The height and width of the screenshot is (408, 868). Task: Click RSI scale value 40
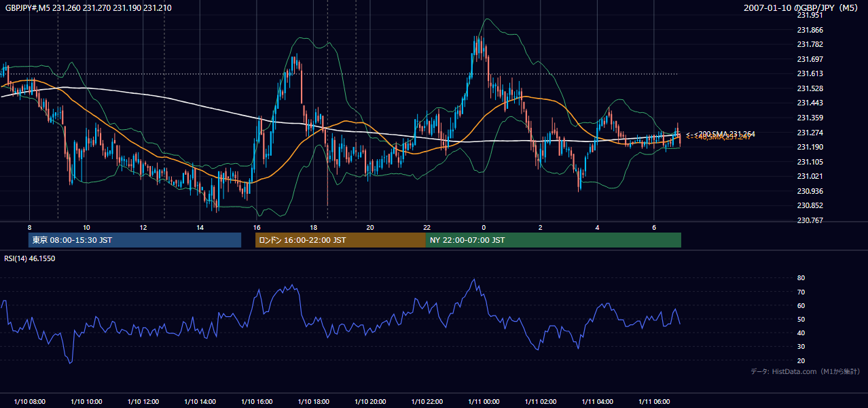click(x=801, y=333)
